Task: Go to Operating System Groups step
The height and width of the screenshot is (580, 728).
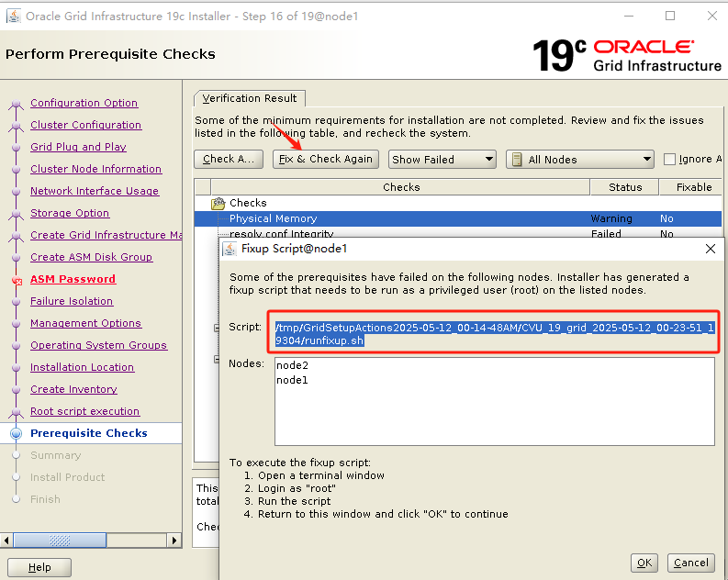Action: tap(98, 345)
